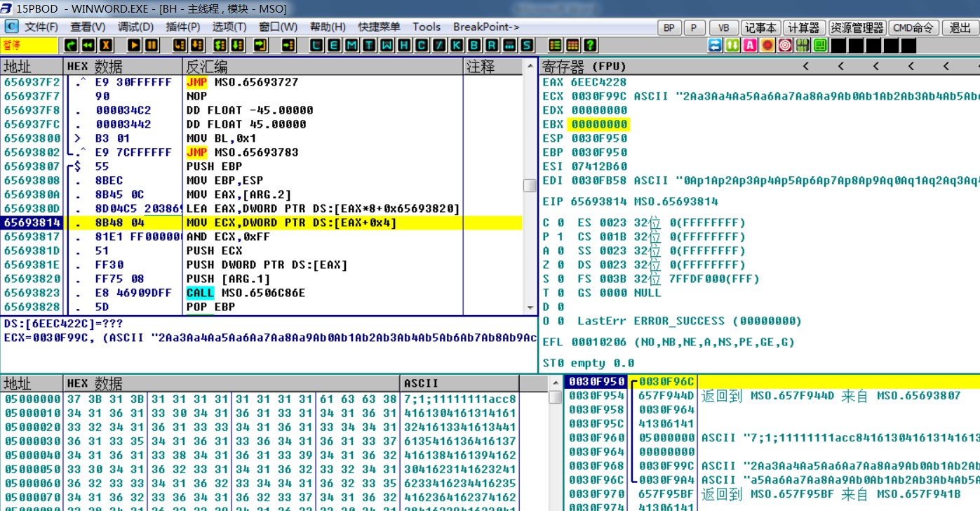
Task: Select stack row 0030F954 return address
Action: [x=772, y=396]
